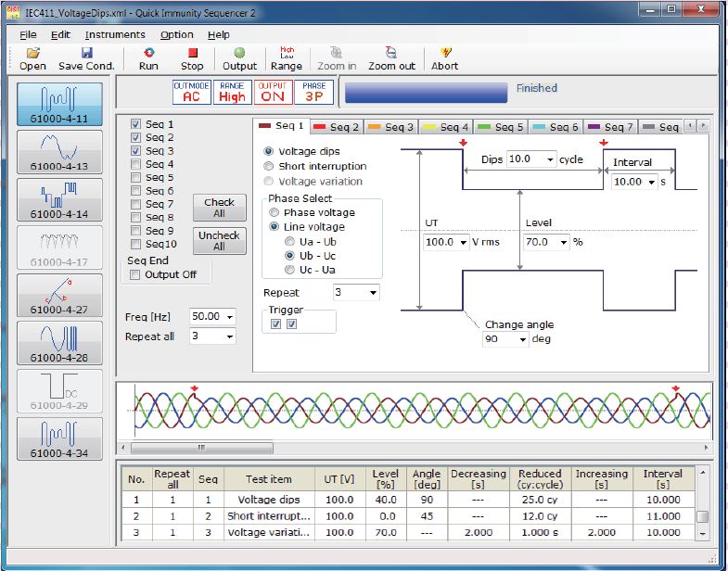Viewport: 728px width, 571px height.
Task: Check the Seq End Output Off box
Action: pos(136,274)
